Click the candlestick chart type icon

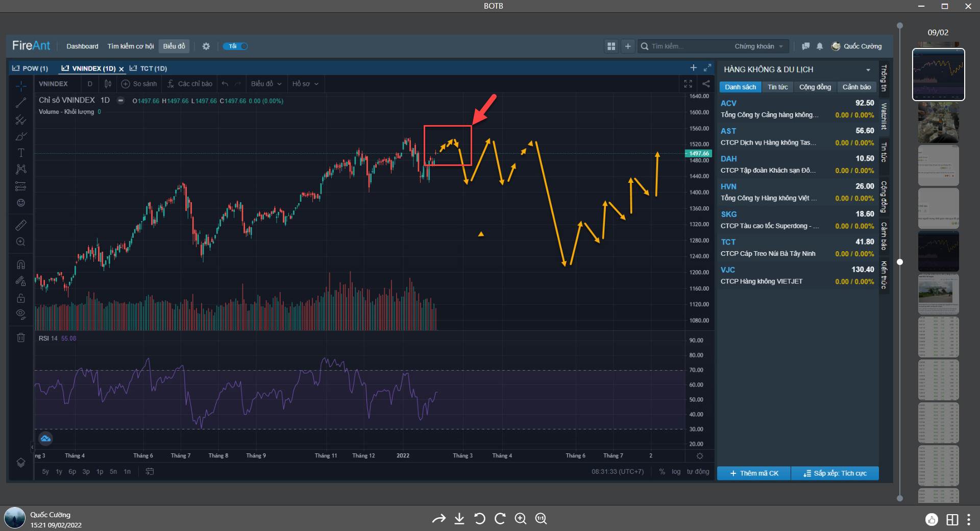pos(108,84)
